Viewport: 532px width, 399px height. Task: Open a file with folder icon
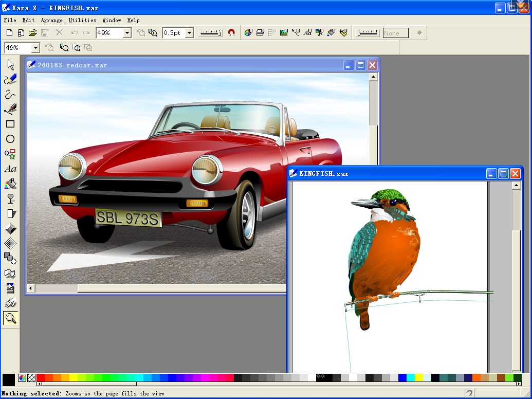[32, 33]
